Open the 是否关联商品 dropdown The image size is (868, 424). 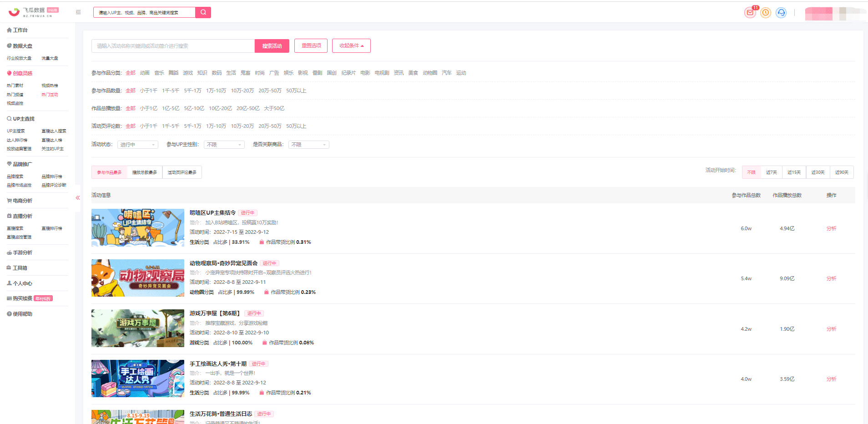click(x=309, y=145)
